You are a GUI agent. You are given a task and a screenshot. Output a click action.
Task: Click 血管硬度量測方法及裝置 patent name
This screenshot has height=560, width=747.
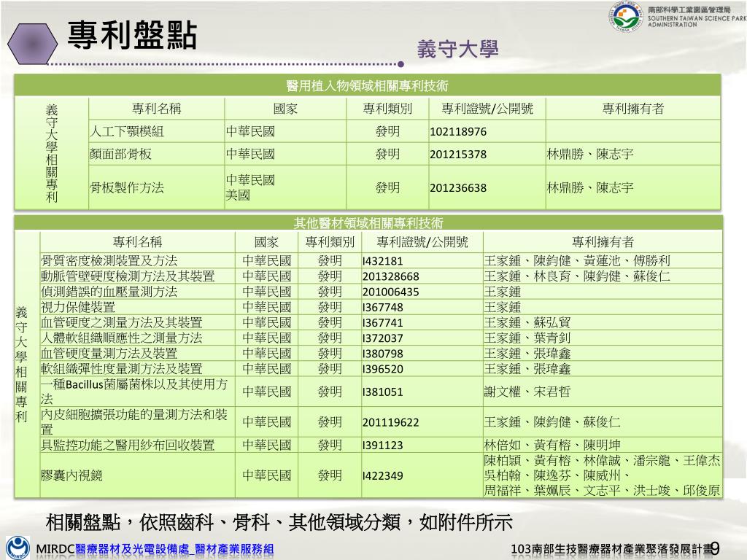coord(109,354)
